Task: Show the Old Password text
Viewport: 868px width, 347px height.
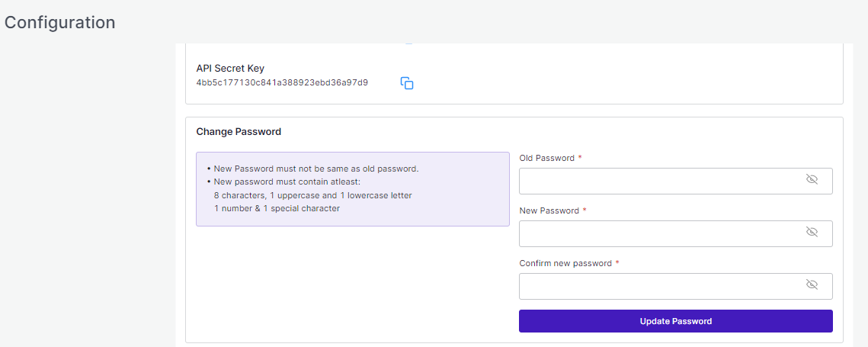Action: (812, 180)
